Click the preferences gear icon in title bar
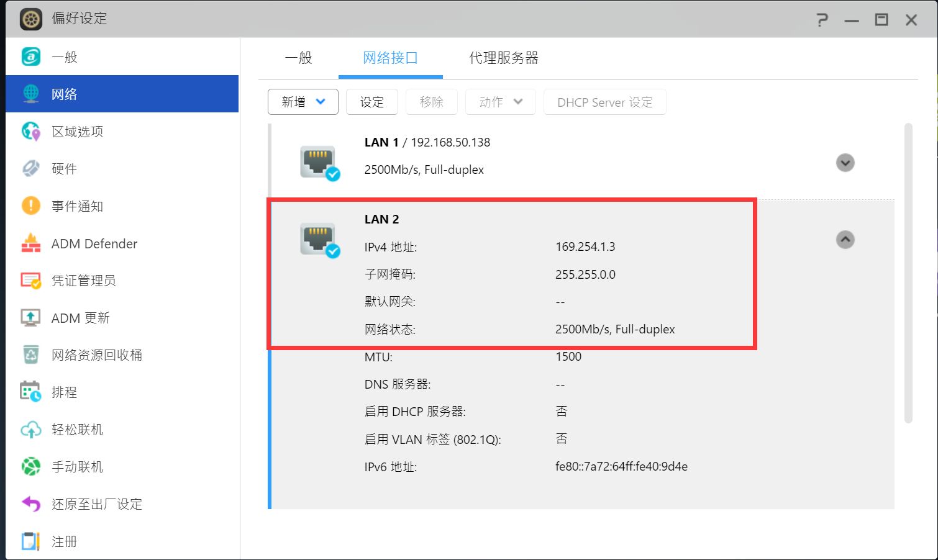Viewport: 938px width, 560px height. tap(31, 19)
